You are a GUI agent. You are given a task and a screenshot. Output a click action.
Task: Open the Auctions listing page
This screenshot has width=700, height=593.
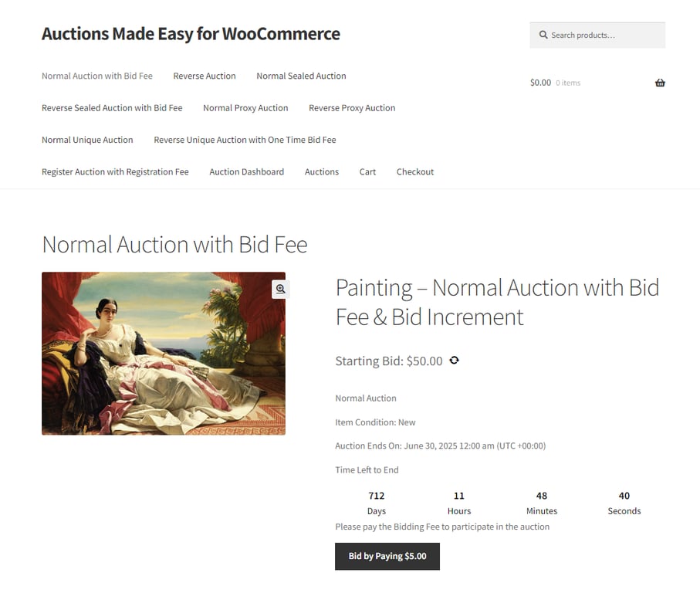coord(322,171)
